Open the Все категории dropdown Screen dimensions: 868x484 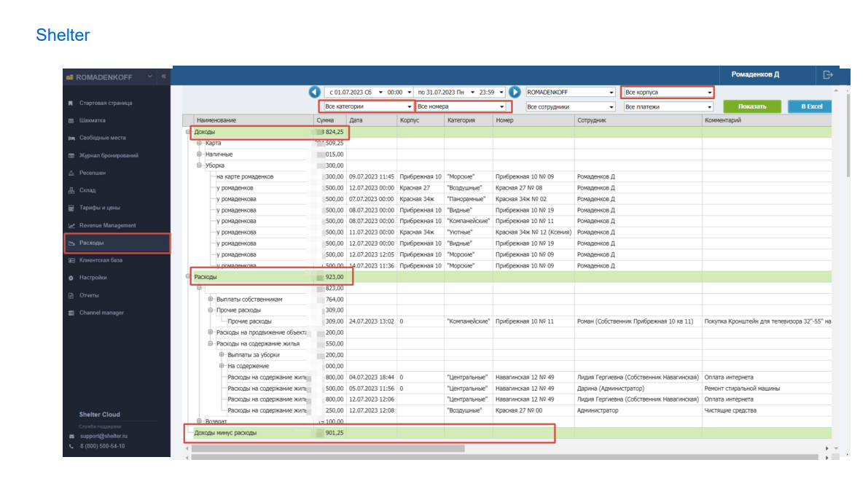click(367, 106)
